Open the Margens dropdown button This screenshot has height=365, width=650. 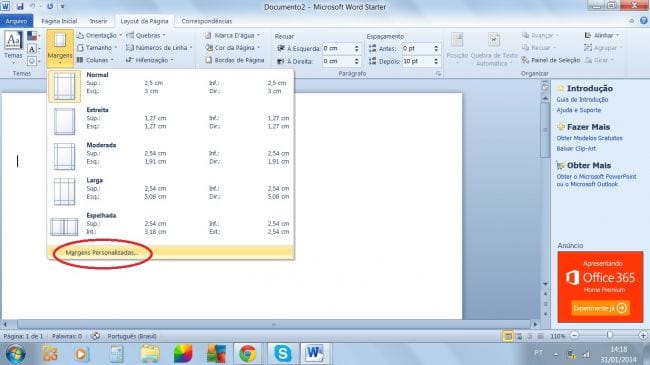click(x=60, y=49)
